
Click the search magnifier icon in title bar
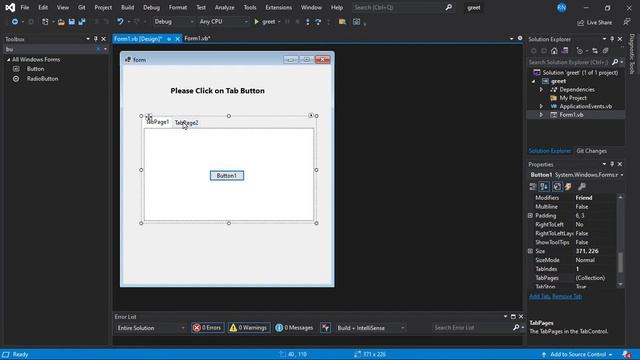click(449, 7)
